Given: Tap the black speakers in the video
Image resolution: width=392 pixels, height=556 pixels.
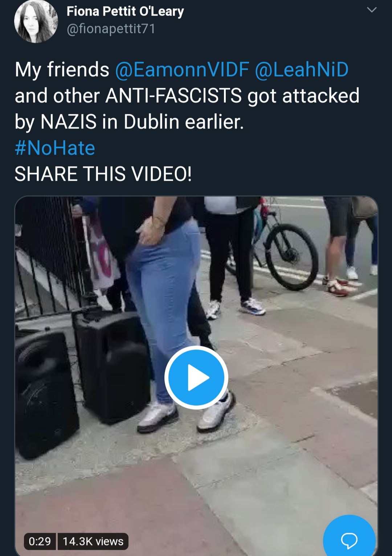Looking at the screenshot, I should coord(80,377).
